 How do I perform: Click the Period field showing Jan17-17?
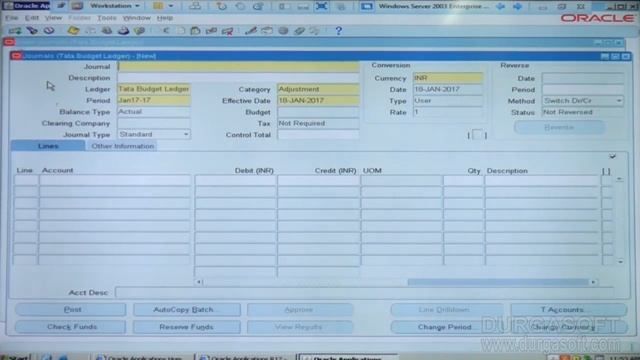coord(154,100)
